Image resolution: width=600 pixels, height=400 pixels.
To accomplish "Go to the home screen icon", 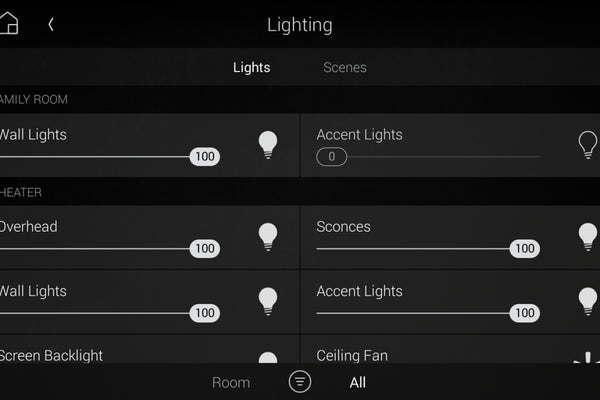I will [9, 23].
